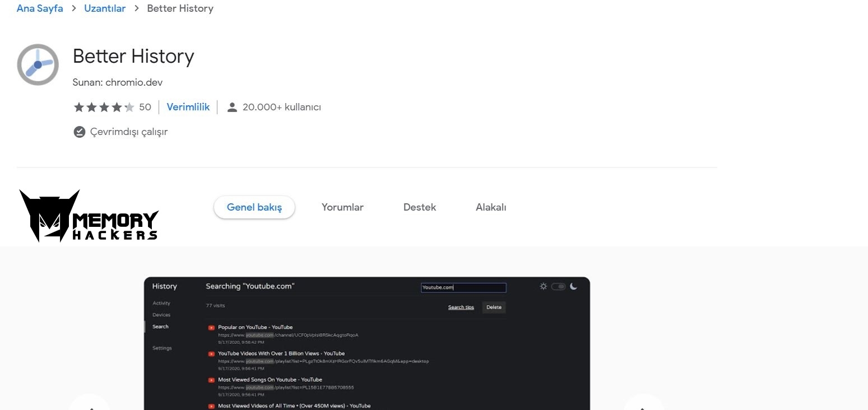The image size is (868, 410).
Task: Click the Better History title heading
Action: tap(133, 56)
